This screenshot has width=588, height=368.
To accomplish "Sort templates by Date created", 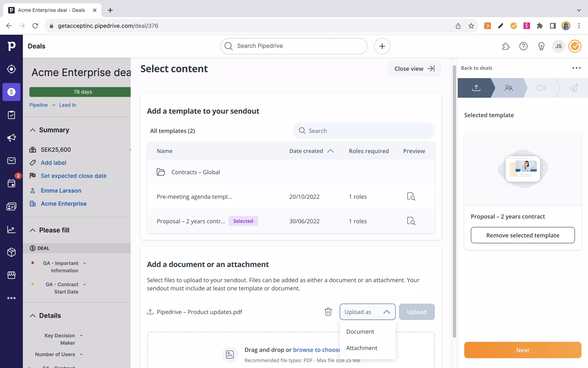I will click(x=311, y=151).
